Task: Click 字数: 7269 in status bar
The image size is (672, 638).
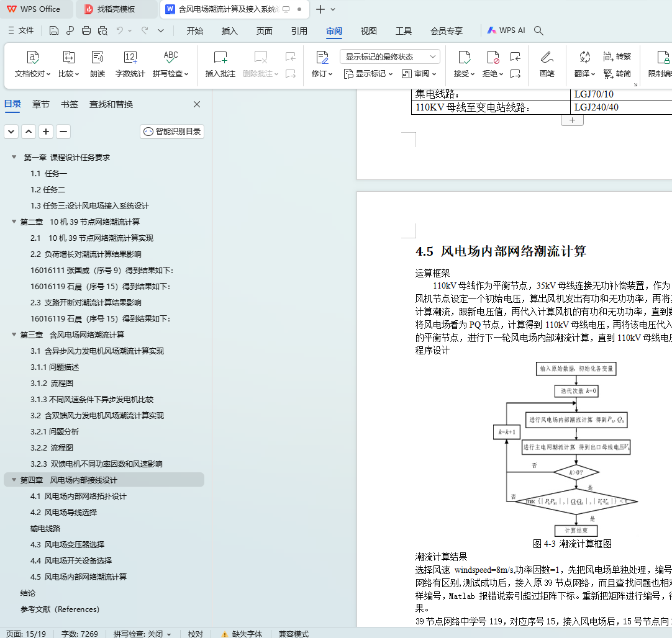Action: (79, 634)
